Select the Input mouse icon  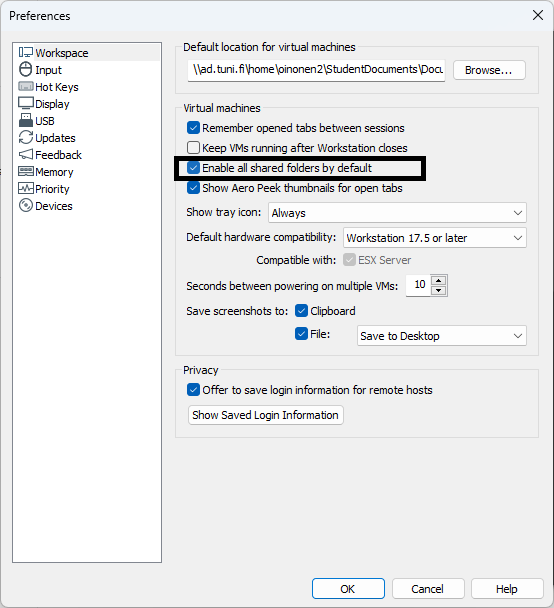26,69
